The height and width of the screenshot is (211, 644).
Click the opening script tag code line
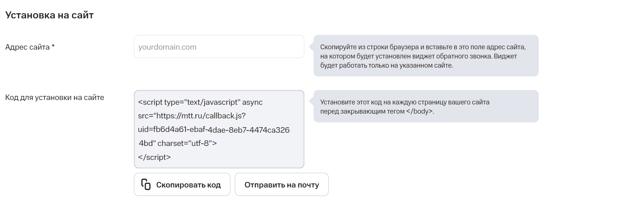(x=200, y=102)
